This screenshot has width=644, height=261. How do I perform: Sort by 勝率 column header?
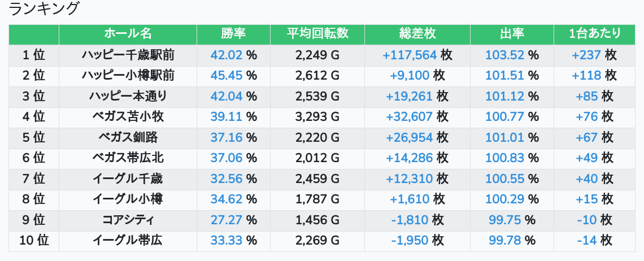coord(233,34)
